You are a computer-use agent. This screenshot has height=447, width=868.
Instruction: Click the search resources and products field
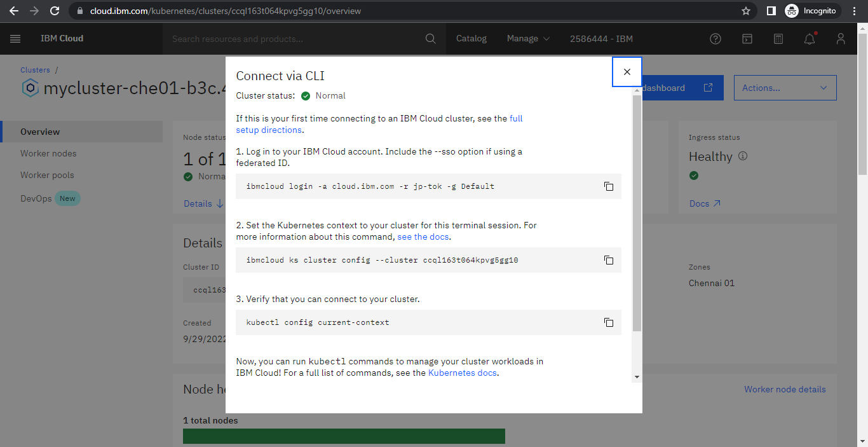point(295,39)
